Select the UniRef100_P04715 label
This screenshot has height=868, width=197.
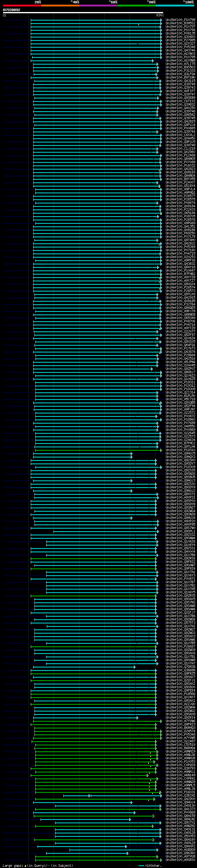click(x=180, y=253)
